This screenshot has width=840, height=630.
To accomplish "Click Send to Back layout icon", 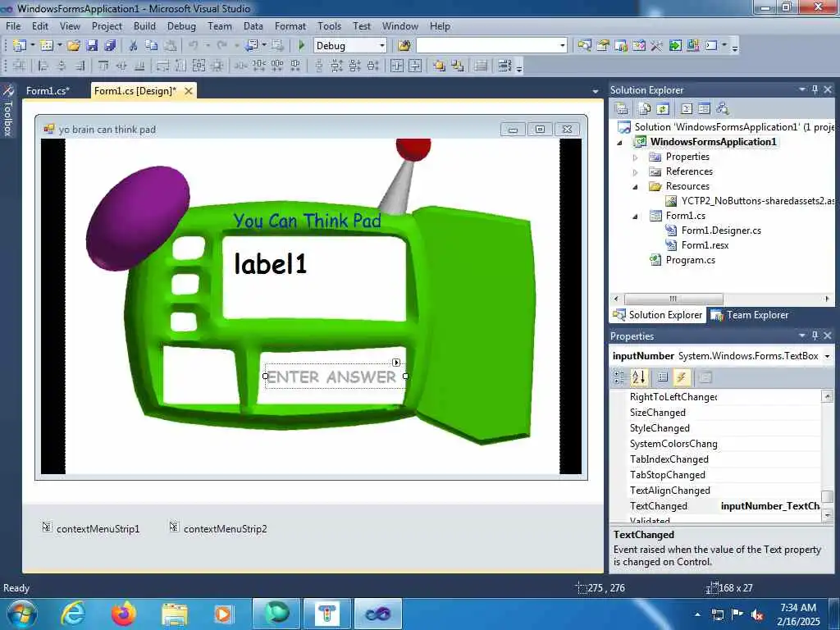I will pyautogui.click(x=458, y=66).
